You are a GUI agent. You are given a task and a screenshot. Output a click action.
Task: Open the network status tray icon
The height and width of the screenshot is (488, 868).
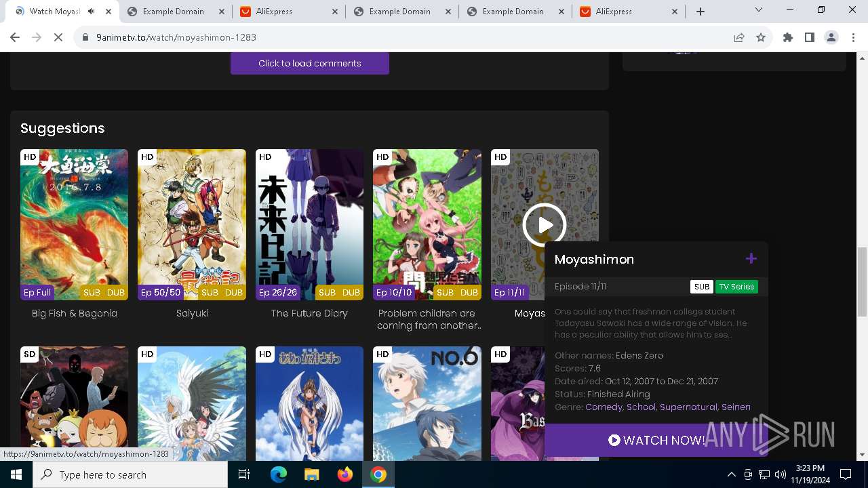pos(764,474)
